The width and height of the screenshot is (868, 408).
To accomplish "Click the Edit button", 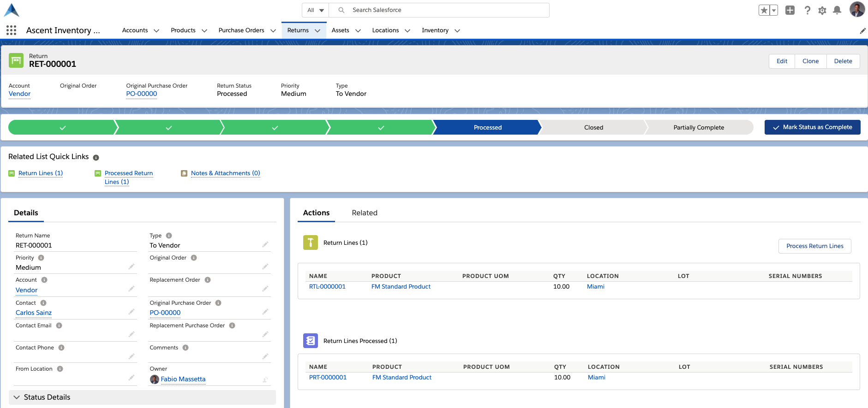I will point(782,61).
